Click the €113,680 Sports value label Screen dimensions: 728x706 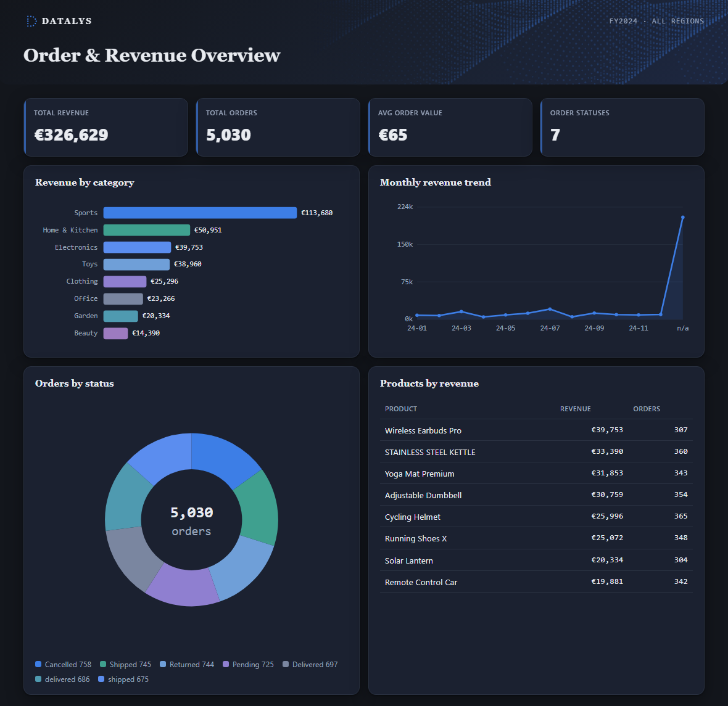pos(316,213)
